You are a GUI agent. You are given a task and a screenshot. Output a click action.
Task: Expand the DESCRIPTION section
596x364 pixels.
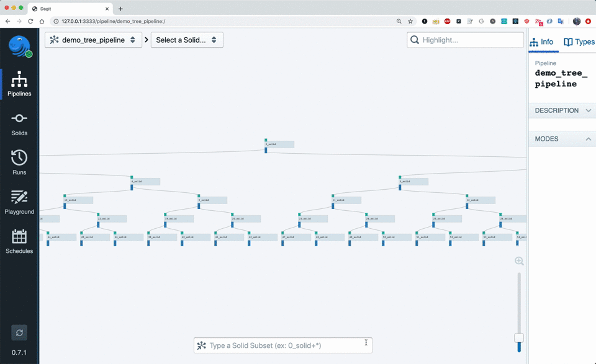point(562,110)
